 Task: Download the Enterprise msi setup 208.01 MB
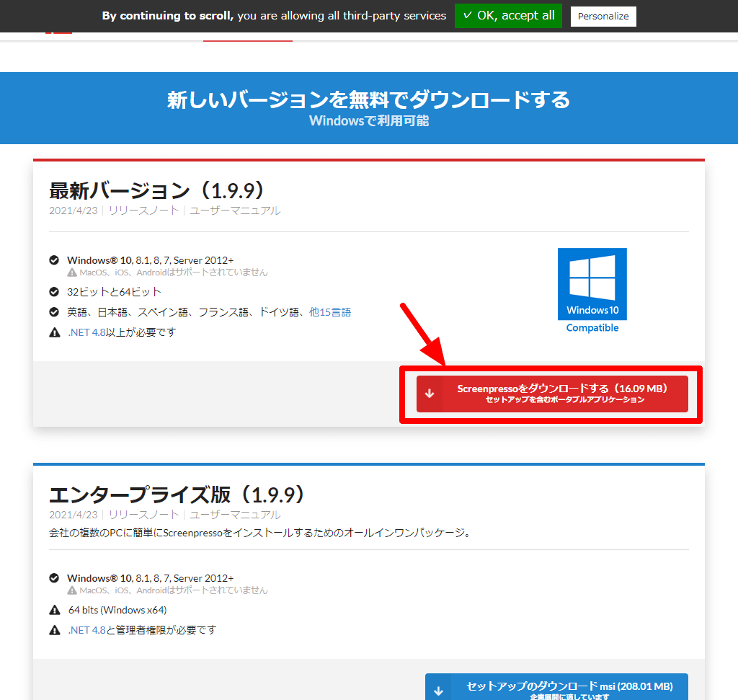click(556, 687)
